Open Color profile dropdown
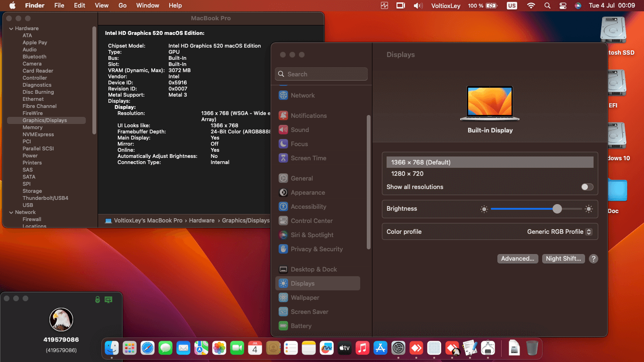This screenshot has width=644, height=362. click(560, 232)
